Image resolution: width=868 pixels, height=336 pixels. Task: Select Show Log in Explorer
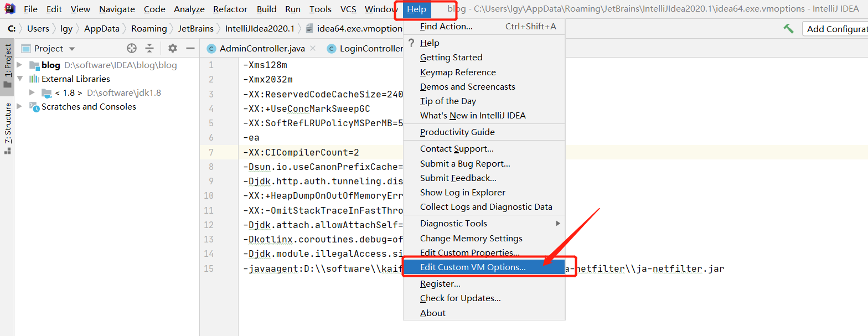pos(484,193)
